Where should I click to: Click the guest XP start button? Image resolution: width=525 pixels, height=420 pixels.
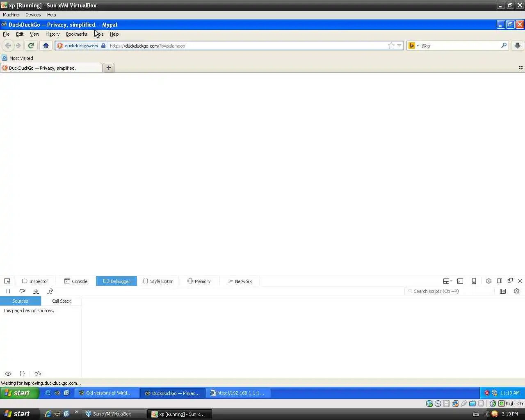[19, 393]
